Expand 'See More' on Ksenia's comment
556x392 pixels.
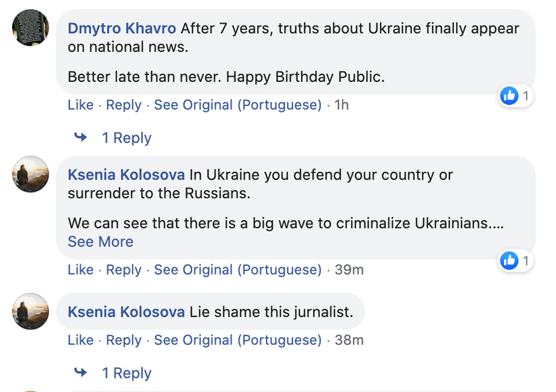click(101, 242)
